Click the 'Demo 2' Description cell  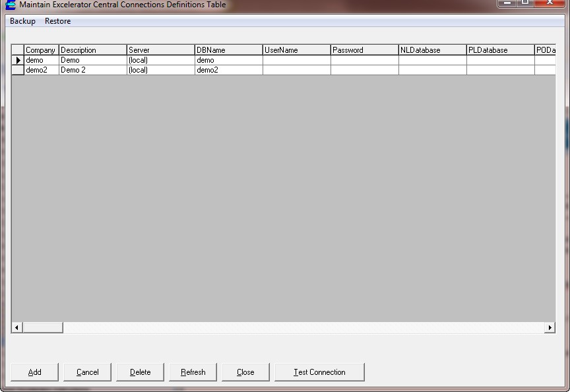pos(93,70)
